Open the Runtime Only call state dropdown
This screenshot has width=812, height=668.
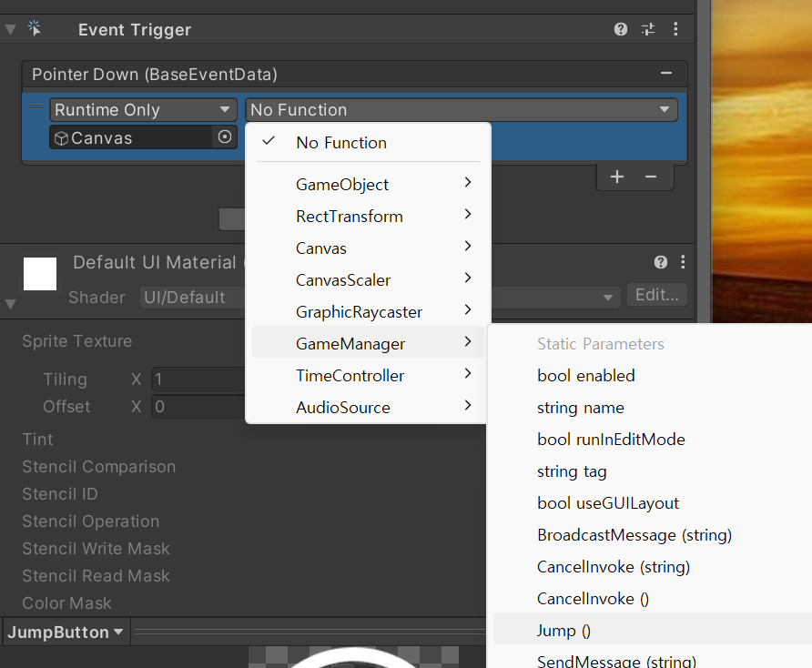point(143,110)
